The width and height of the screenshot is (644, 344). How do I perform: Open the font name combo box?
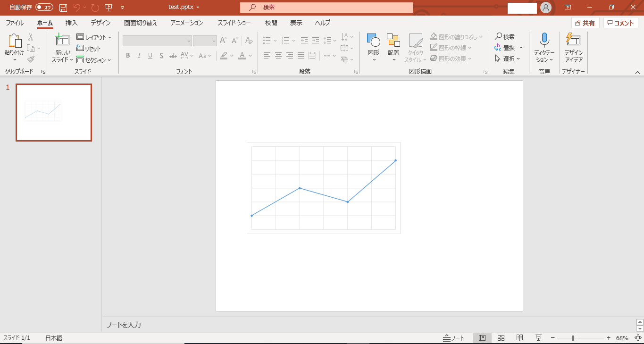(x=157, y=41)
